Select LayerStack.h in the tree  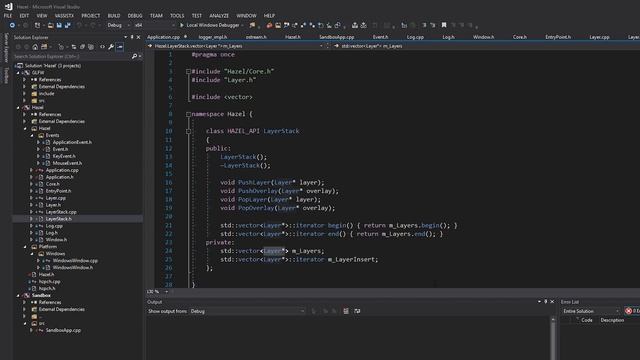pyautogui.click(x=58, y=219)
